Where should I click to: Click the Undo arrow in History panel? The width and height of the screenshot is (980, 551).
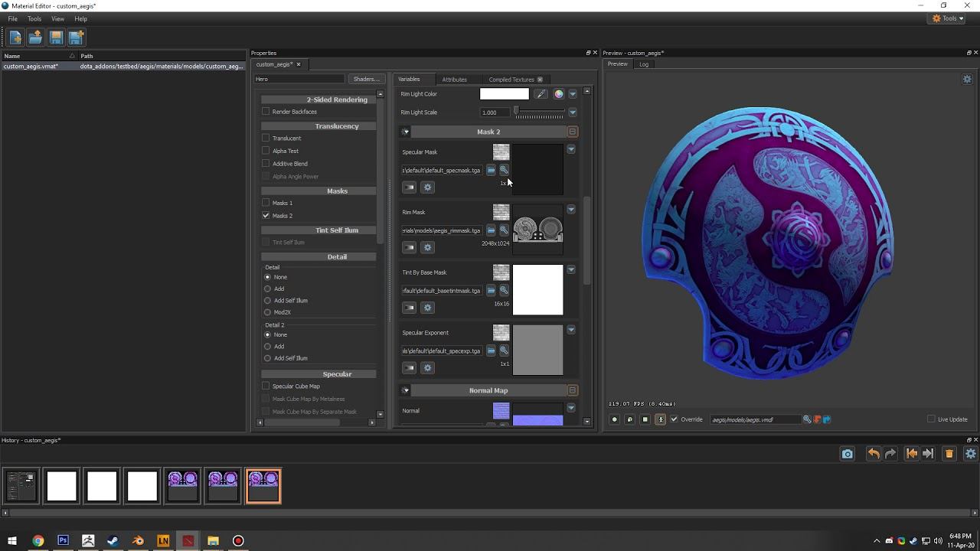[x=874, y=454]
